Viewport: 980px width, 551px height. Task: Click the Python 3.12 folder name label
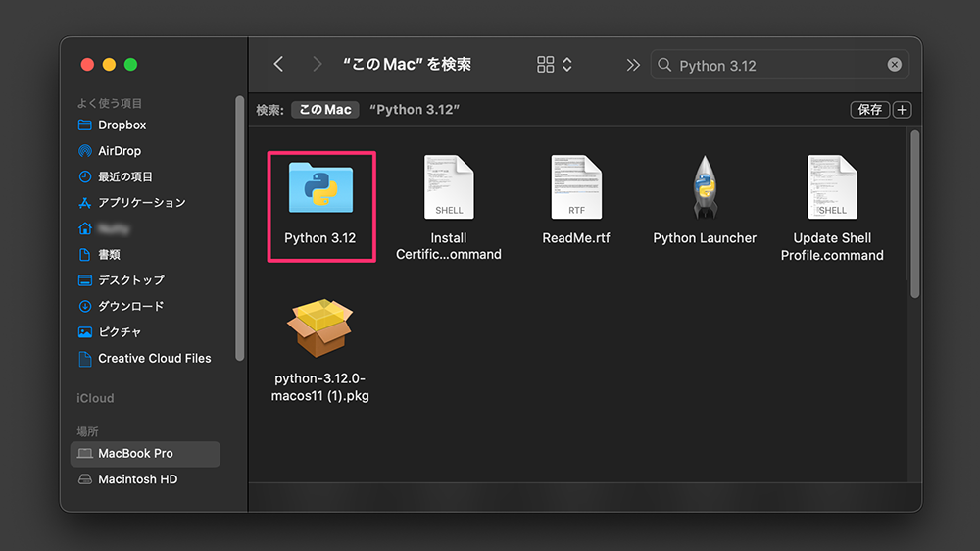click(320, 238)
